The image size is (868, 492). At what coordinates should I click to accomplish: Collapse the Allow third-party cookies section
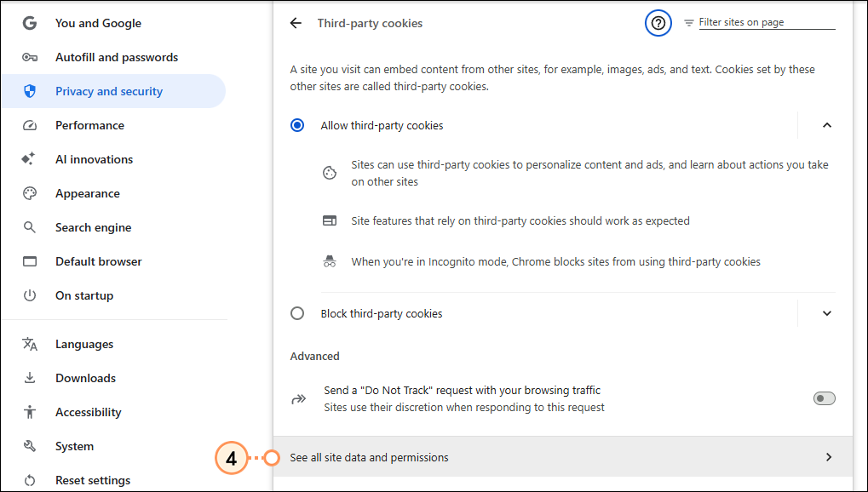(826, 125)
